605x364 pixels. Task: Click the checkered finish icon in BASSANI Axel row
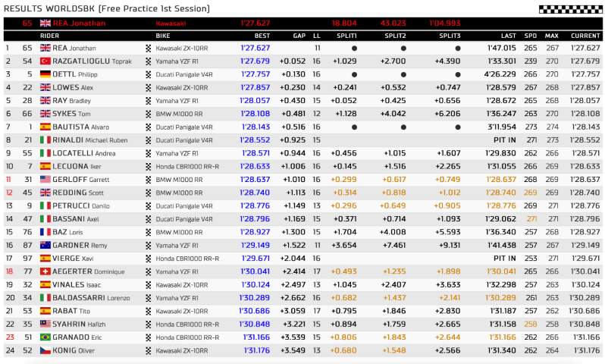148,219
